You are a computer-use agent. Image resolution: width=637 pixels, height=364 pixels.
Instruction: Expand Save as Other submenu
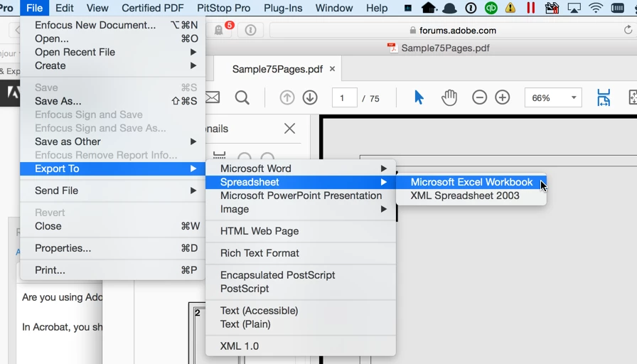point(112,141)
